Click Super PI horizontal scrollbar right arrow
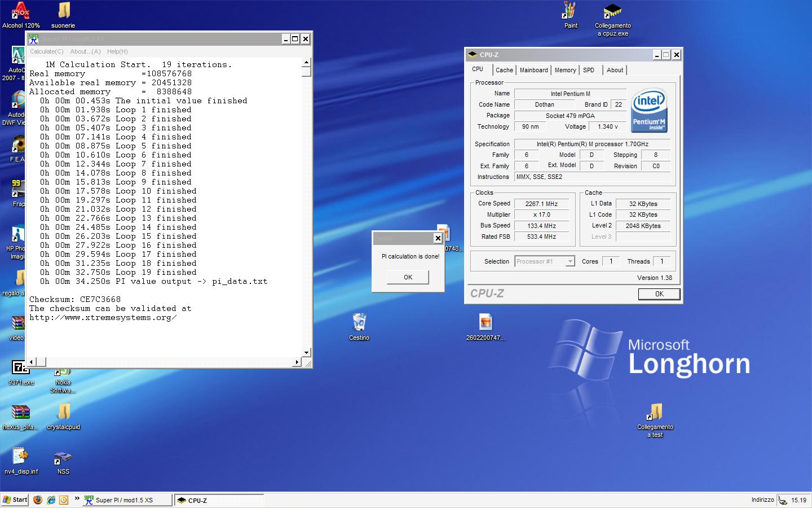The image size is (812, 508). tap(297, 362)
